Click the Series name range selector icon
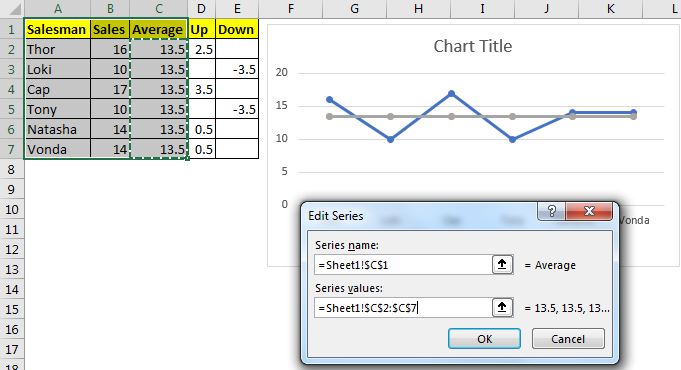681x370 pixels. pyautogui.click(x=502, y=264)
